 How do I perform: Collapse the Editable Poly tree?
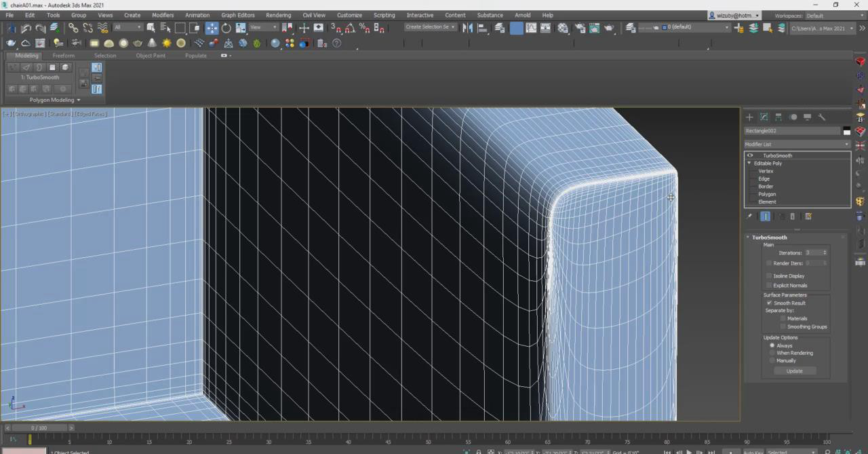click(749, 164)
